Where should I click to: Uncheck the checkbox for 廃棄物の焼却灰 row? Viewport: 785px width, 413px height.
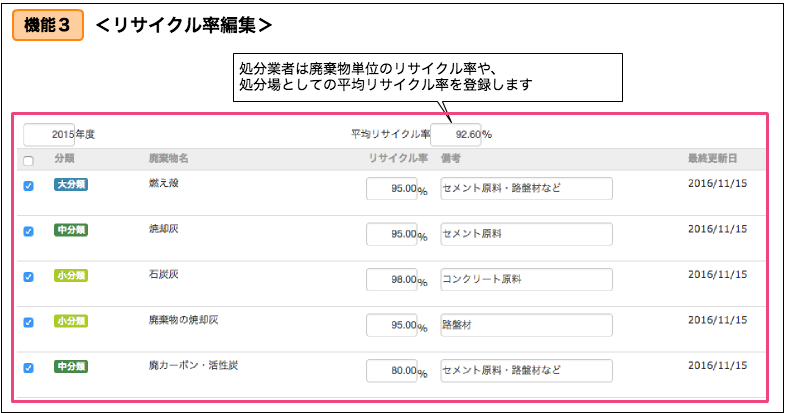(x=28, y=323)
